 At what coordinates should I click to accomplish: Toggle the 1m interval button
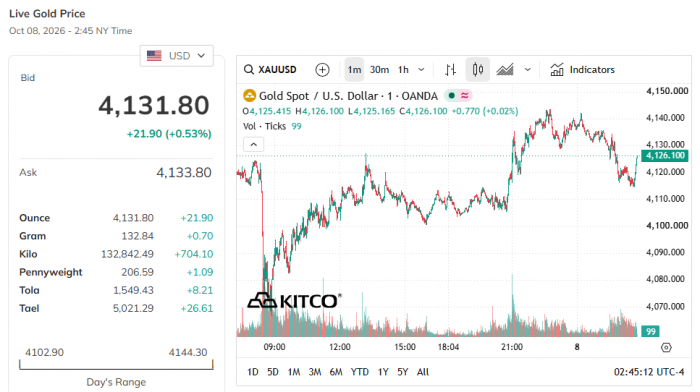pyautogui.click(x=354, y=70)
